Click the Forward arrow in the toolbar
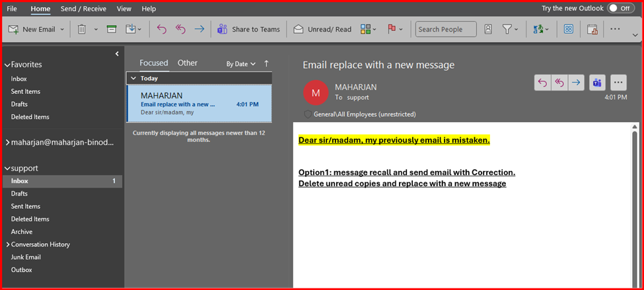The image size is (644, 290). [x=199, y=29]
